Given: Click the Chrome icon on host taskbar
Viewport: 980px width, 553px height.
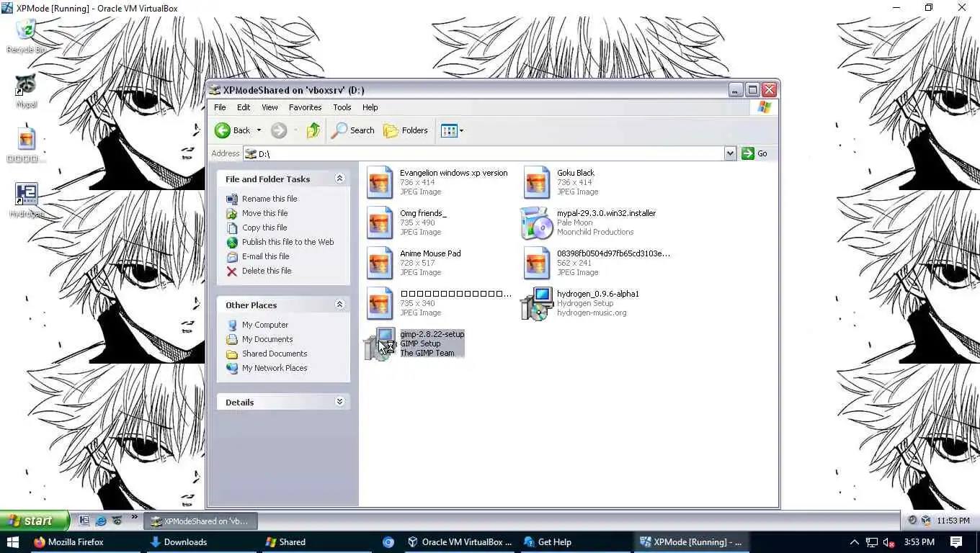Looking at the screenshot, I should (388, 542).
